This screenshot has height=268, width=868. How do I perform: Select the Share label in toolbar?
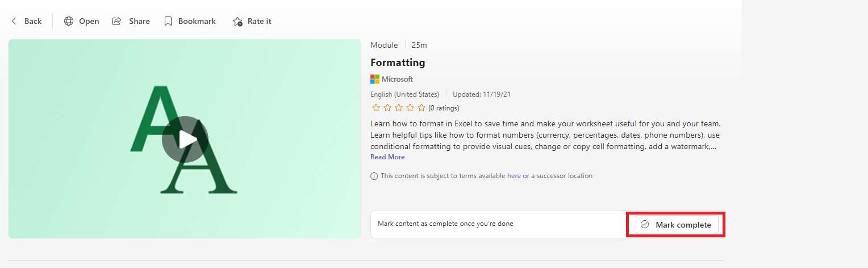pos(139,21)
